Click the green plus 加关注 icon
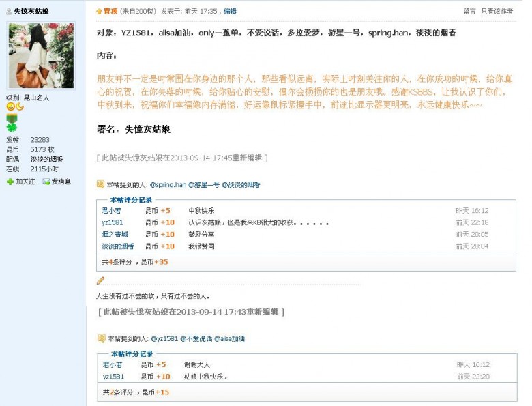 (x=10, y=182)
